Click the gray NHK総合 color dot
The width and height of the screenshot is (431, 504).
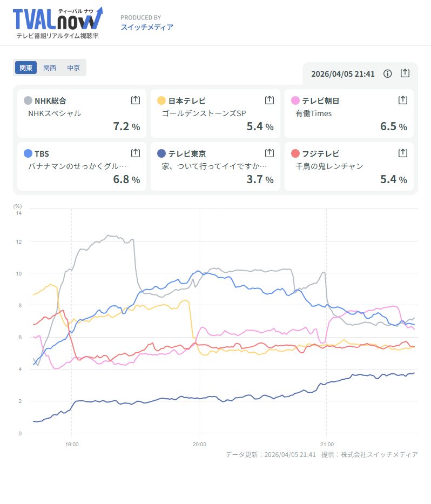pyautogui.click(x=28, y=100)
